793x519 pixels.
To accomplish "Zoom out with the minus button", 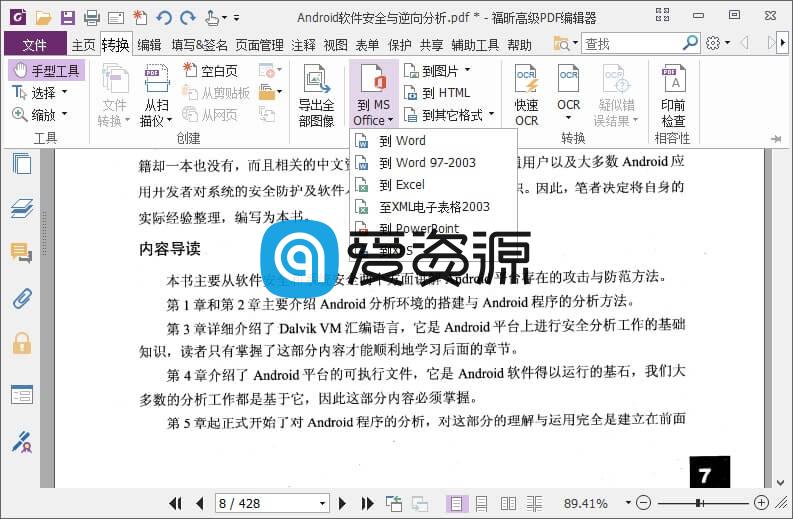I will 643,503.
